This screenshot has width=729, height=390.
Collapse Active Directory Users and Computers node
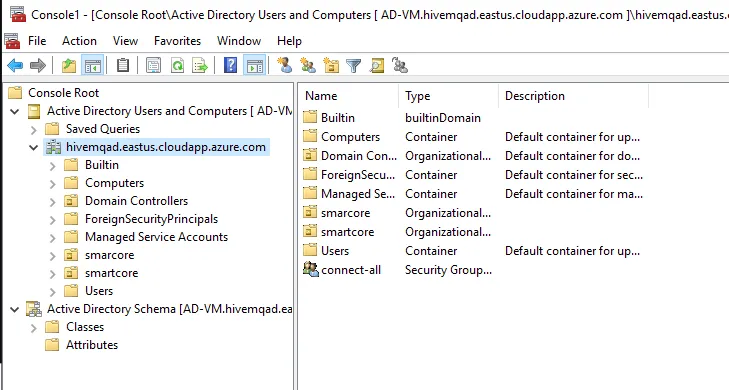pos(15,112)
